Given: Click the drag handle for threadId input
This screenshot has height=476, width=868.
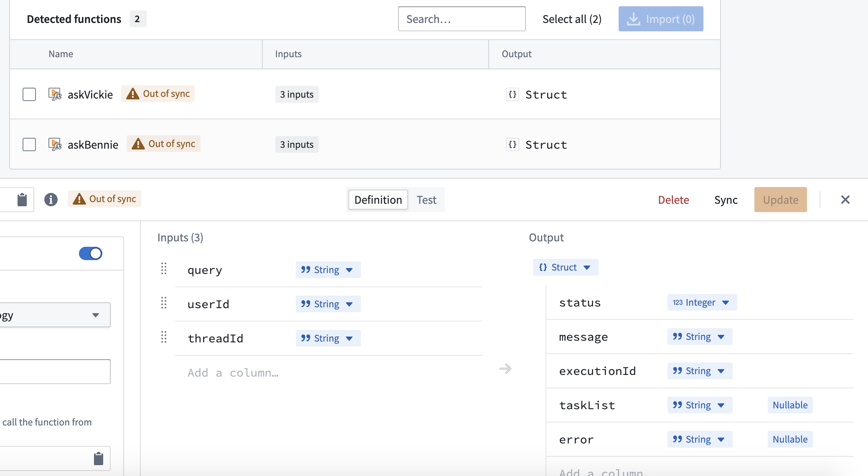Looking at the screenshot, I should click(164, 337).
